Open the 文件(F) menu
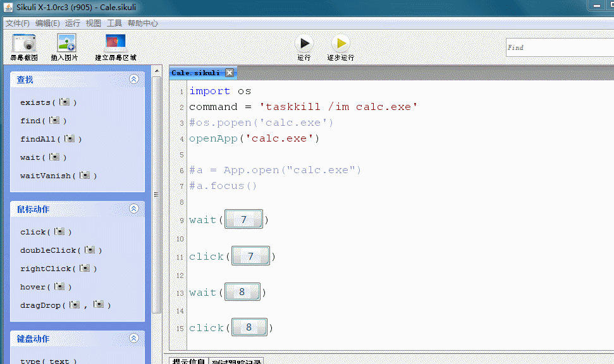Image resolution: width=614 pixels, height=364 pixels. (x=18, y=23)
